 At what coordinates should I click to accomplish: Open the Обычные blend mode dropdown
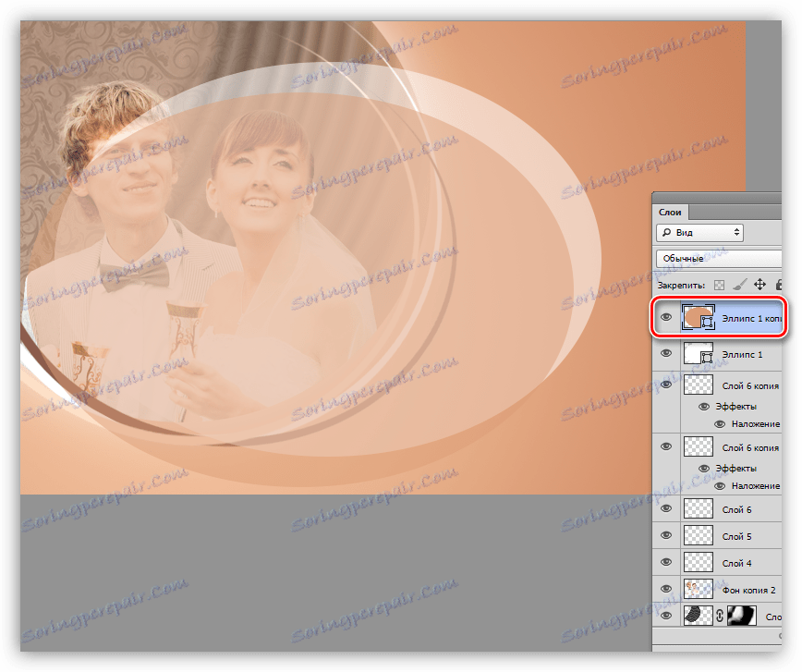[x=719, y=259]
